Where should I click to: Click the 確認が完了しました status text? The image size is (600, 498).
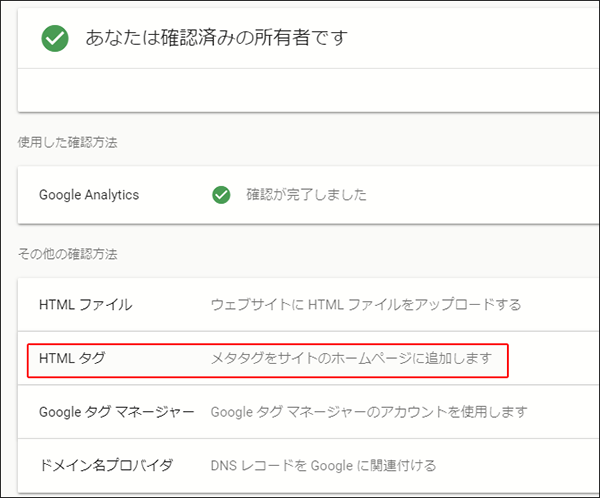click(x=306, y=195)
